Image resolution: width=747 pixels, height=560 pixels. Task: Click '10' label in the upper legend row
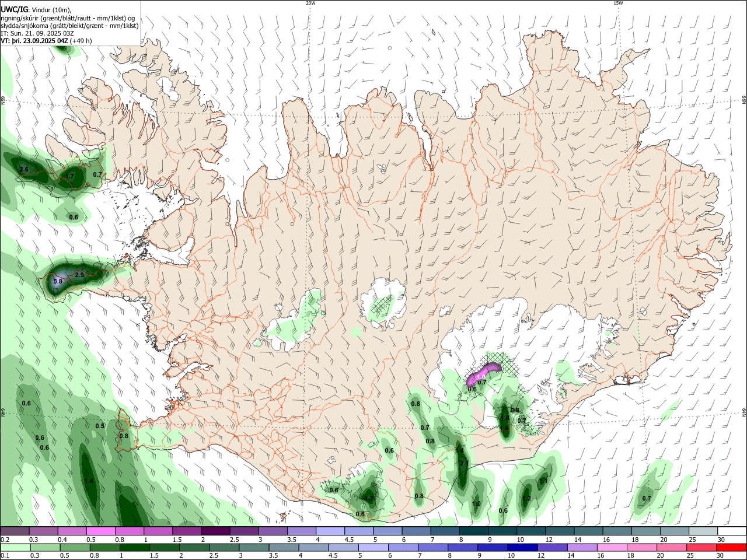coord(520,540)
